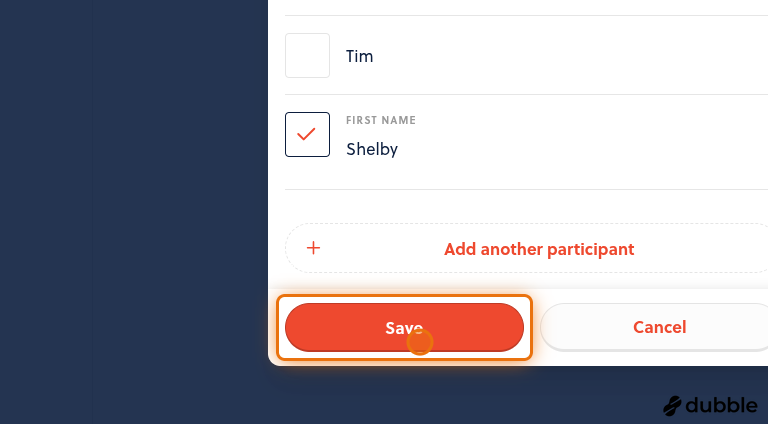Click the orange cursor circle on Save
The height and width of the screenshot is (424, 768).
420,342
